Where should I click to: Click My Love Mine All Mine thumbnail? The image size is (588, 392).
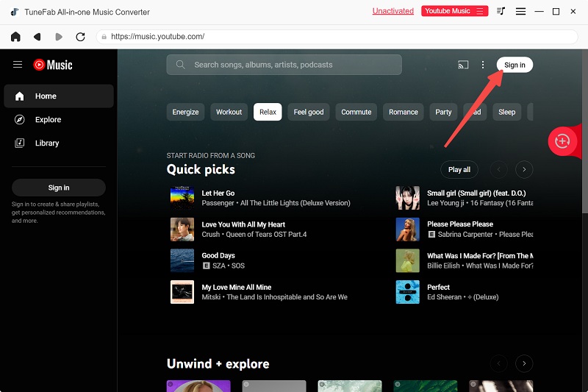tap(182, 292)
